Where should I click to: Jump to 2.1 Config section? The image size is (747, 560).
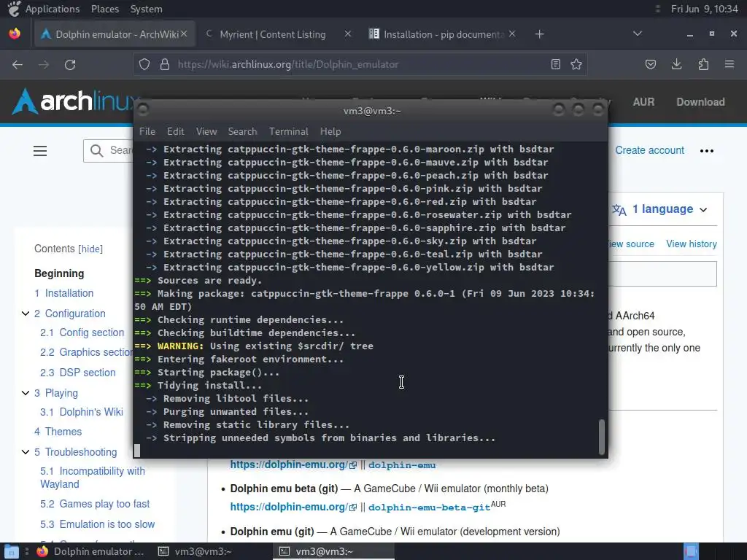coord(82,332)
